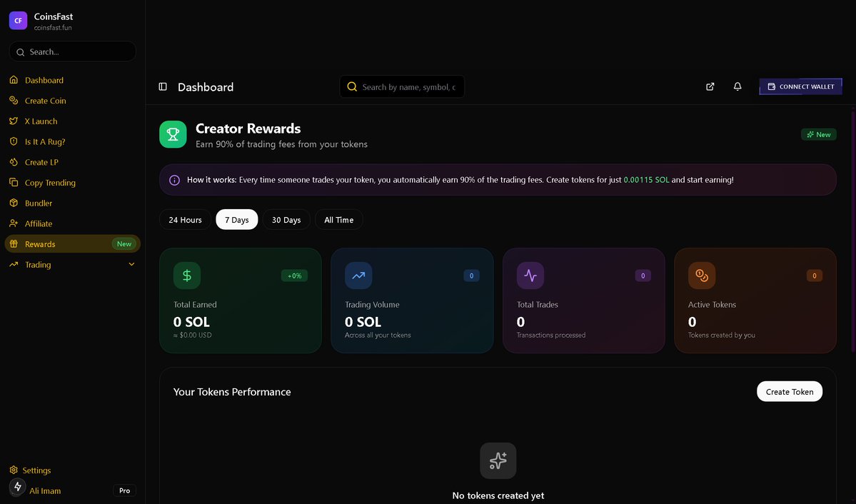Click the Active Tokens coins icon
This screenshot has height=504, width=856.
coord(702,276)
